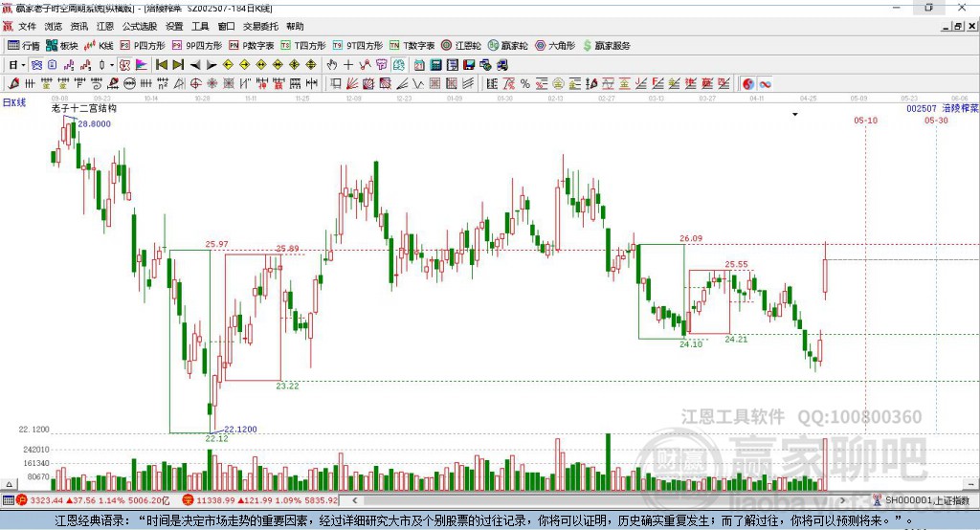980x530 pixels.
Task: Open the 六角形 hexagon tool
Action: [555, 46]
